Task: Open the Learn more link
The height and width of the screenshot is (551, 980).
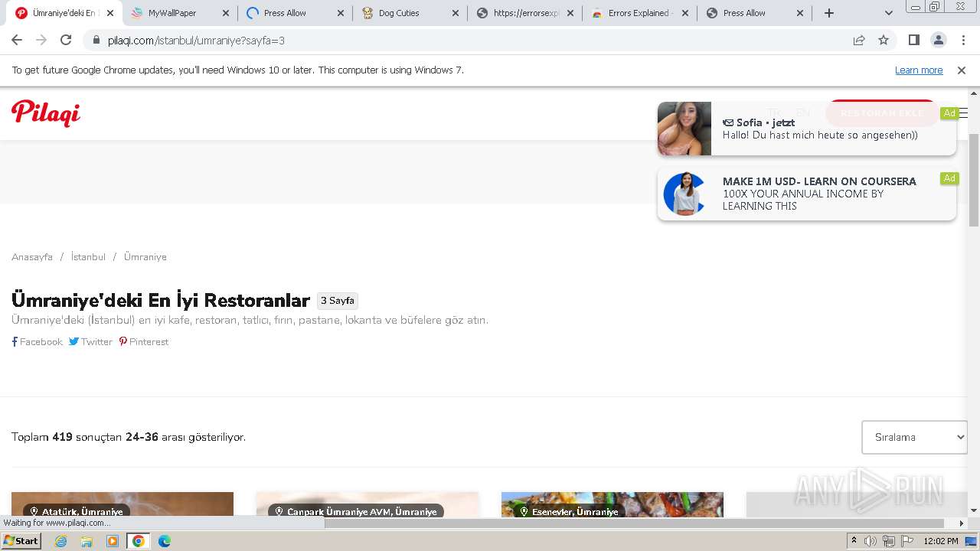Action: 919,70
